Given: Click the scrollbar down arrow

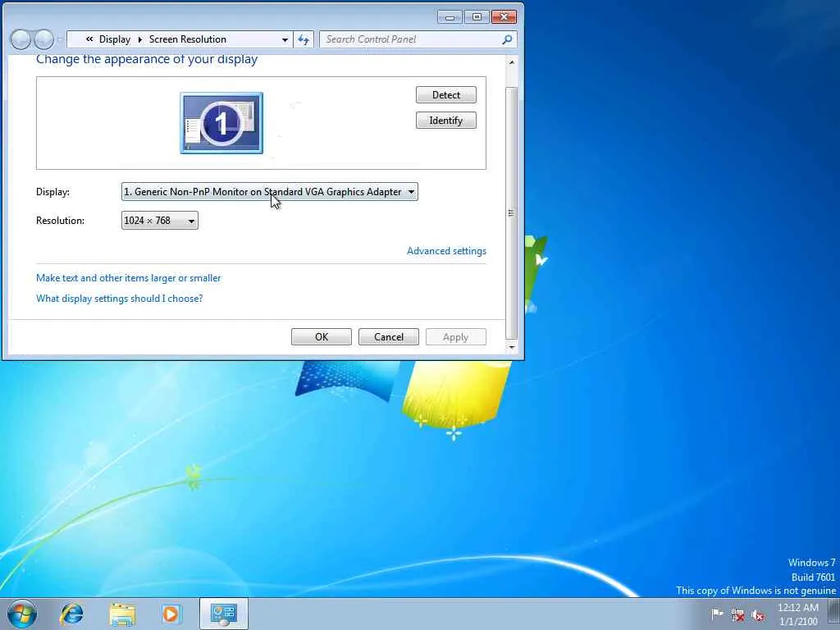Looking at the screenshot, I should (x=512, y=347).
